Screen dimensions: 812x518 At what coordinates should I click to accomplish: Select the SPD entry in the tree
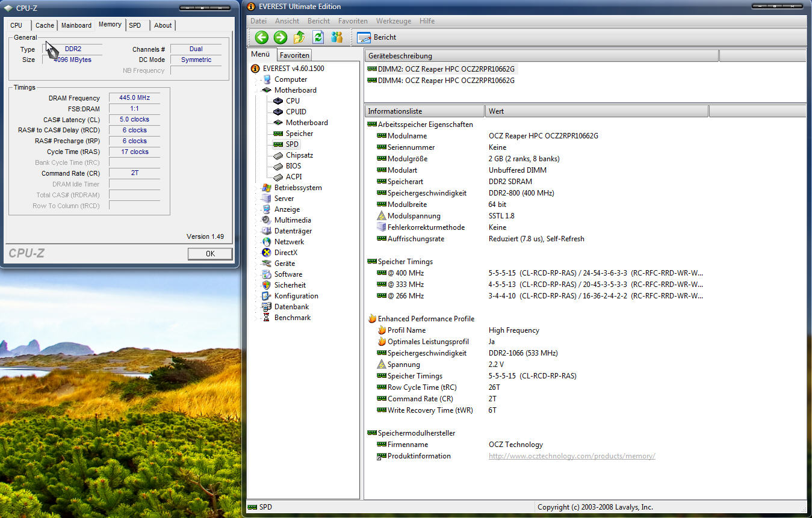[x=292, y=144]
